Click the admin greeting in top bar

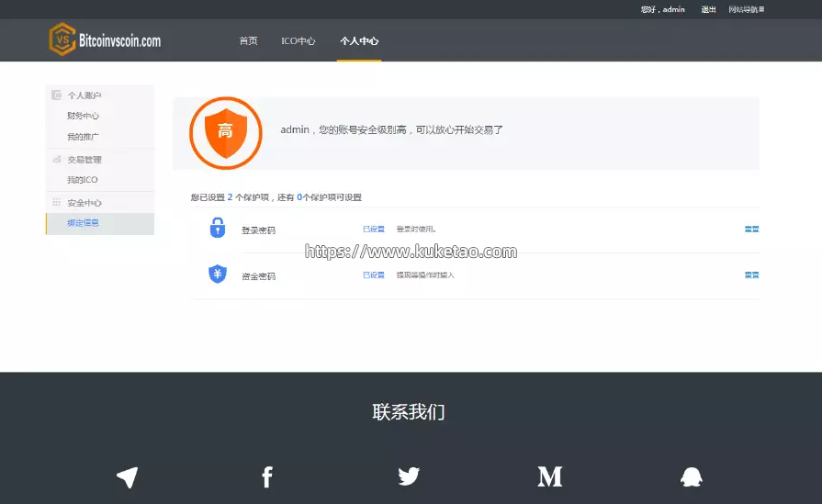coord(662,9)
